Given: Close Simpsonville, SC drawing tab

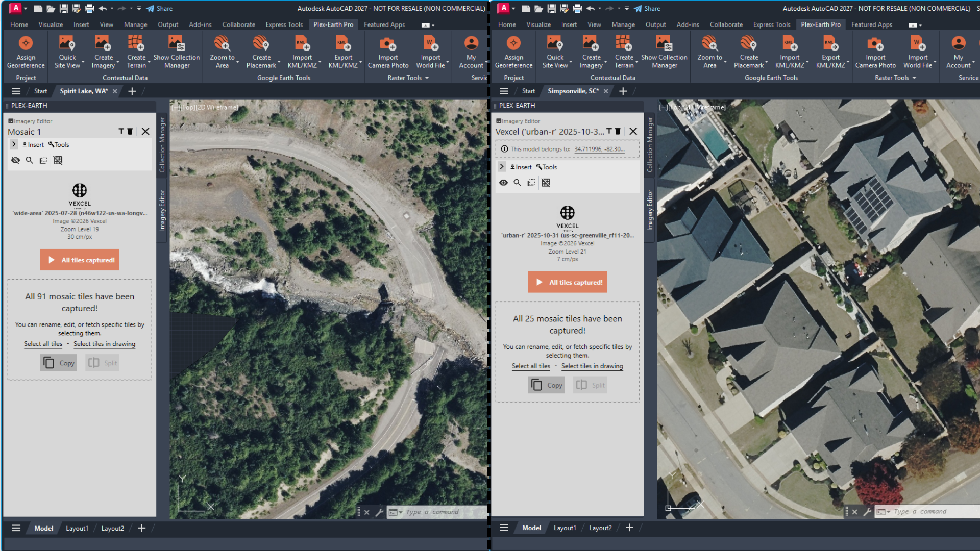Looking at the screenshot, I should (606, 91).
